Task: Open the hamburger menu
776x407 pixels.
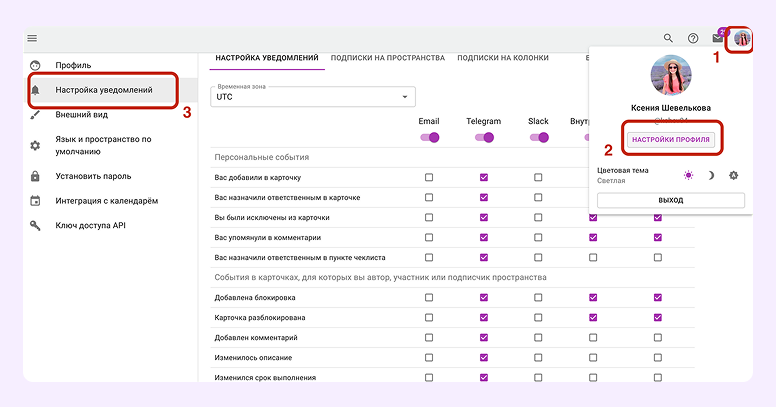Action: (32, 38)
